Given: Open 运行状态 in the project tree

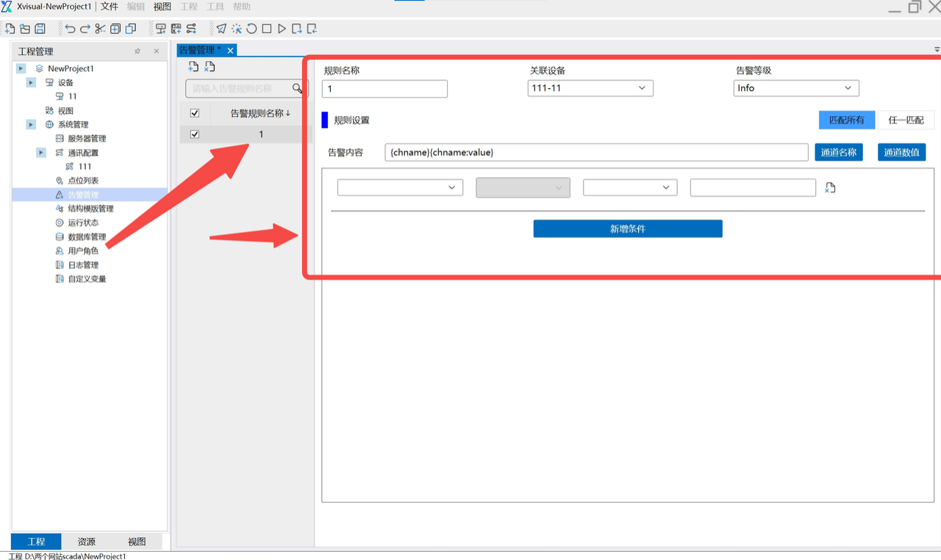Looking at the screenshot, I should coord(83,223).
